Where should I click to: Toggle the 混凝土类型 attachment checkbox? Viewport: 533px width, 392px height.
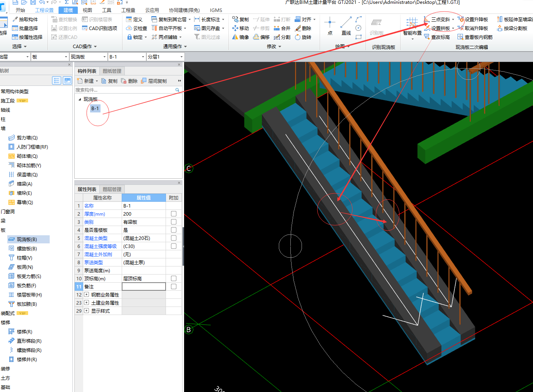coord(174,238)
